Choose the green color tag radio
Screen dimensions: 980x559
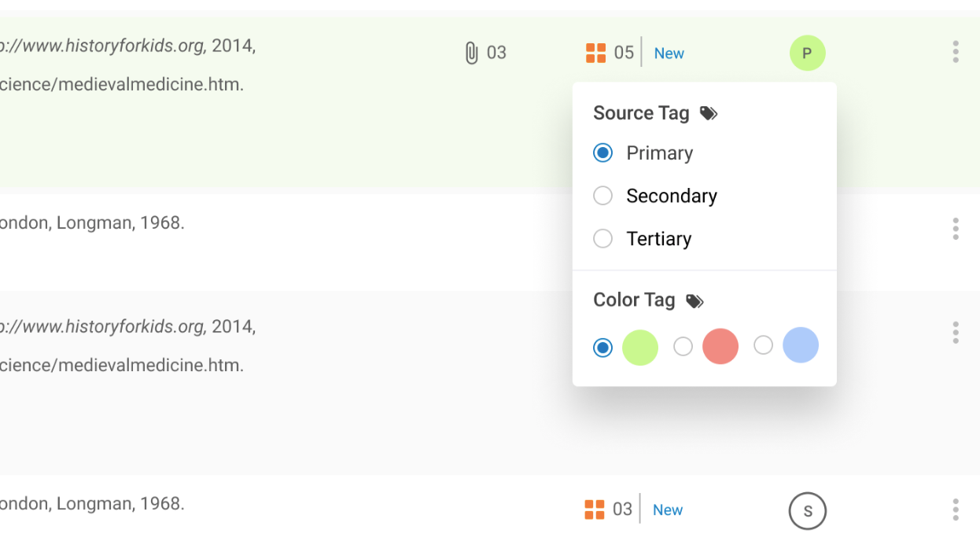coord(603,347)
